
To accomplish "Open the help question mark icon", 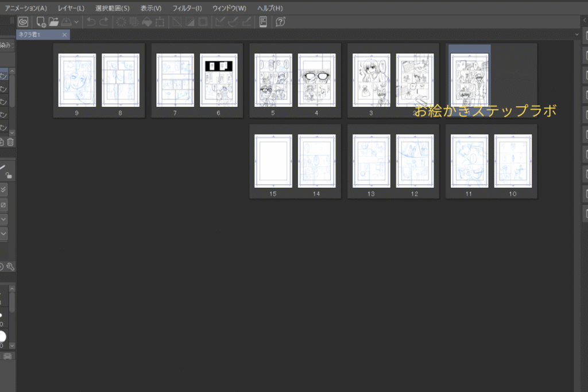I will click(x=280, y=22).
